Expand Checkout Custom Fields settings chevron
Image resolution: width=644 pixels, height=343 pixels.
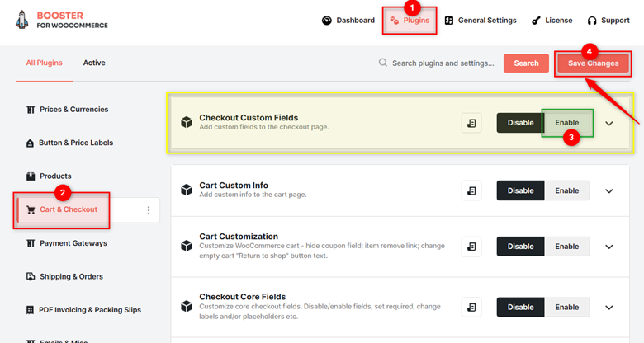click(609, 123)
